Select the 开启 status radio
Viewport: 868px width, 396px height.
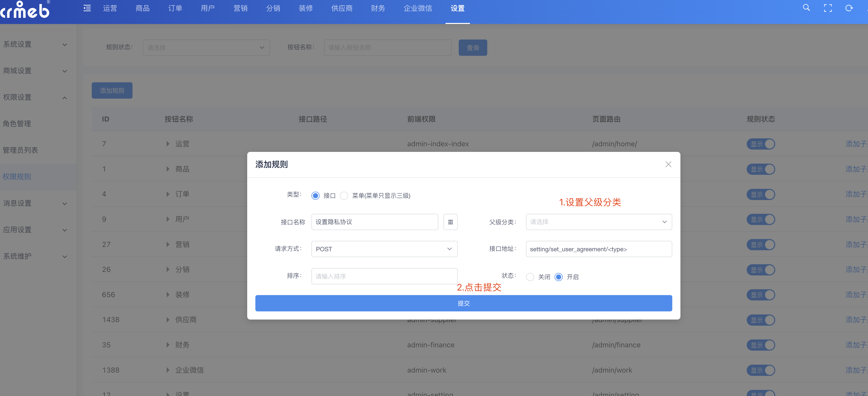(x=558, y=277)
